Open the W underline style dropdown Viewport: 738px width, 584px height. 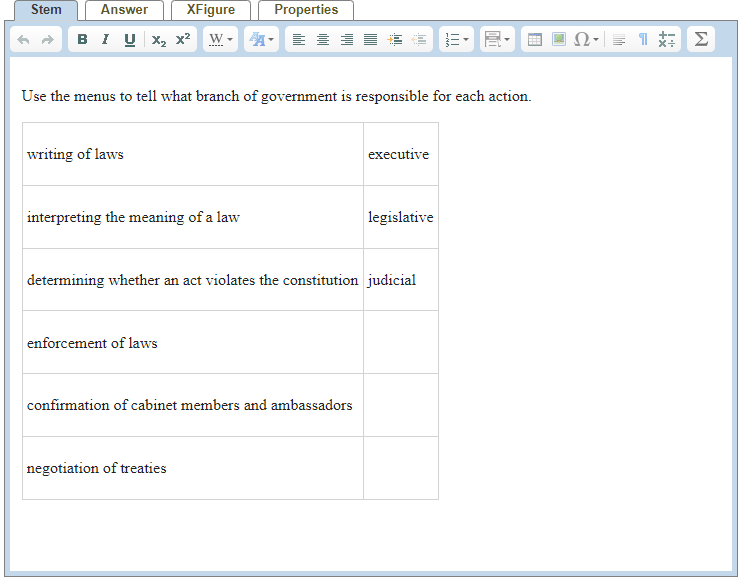tap(220, 40)
